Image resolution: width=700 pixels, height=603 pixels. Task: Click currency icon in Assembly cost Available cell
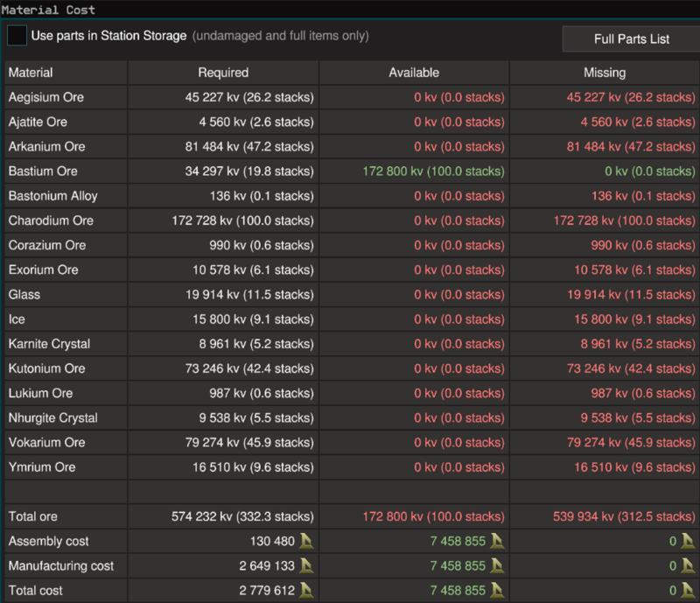click(497, 541)
